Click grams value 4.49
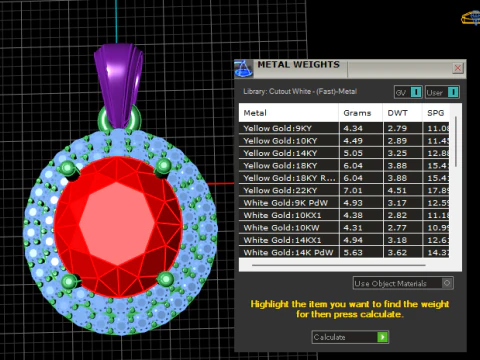This screenshot has height=360, width=480. [353, 141]
